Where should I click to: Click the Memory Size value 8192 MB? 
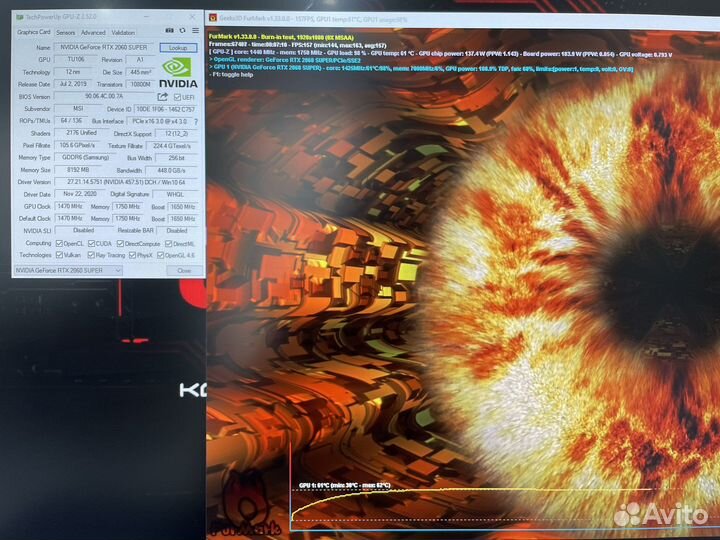point(78,170)
